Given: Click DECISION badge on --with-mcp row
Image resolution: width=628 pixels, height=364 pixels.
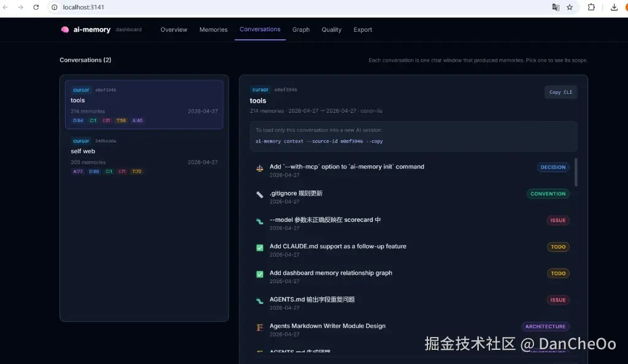Looking at the screenshot, I should pos(553,167).
